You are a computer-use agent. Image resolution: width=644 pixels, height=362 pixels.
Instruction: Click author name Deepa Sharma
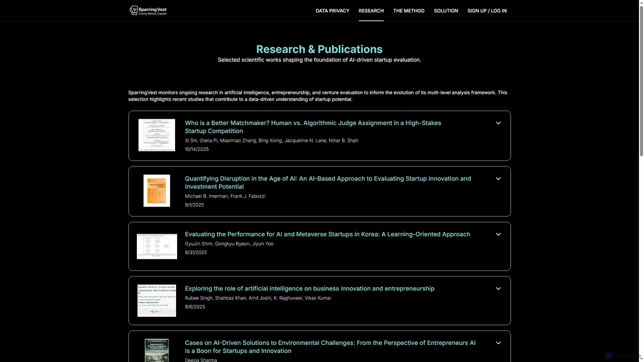point(201,360)
